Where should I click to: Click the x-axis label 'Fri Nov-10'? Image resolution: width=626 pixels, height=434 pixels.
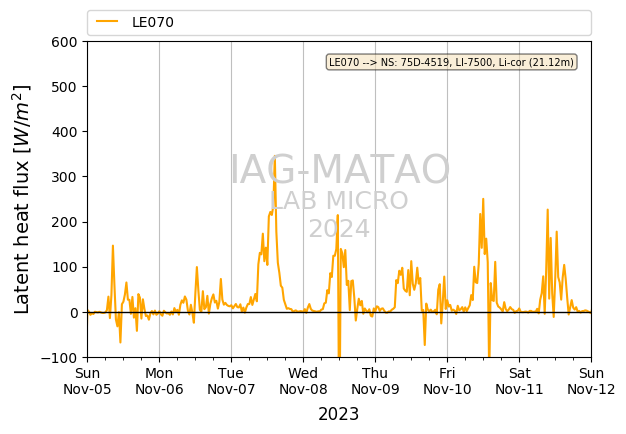(447, 381)
